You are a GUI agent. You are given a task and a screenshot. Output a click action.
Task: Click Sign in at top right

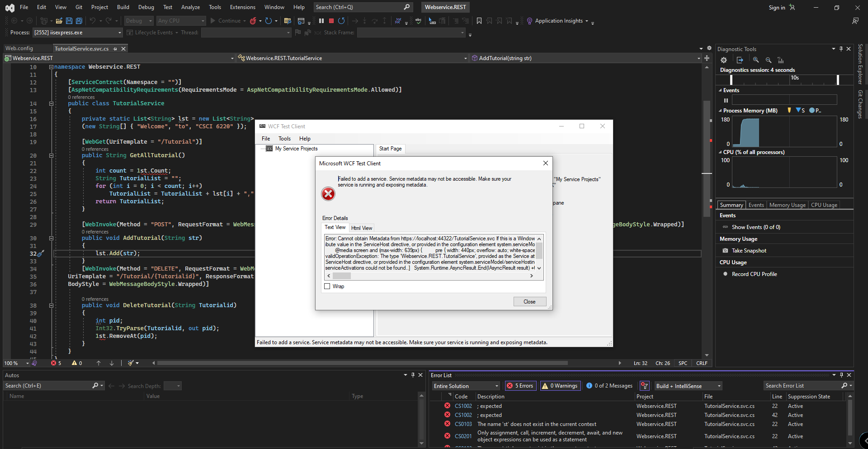777,8
